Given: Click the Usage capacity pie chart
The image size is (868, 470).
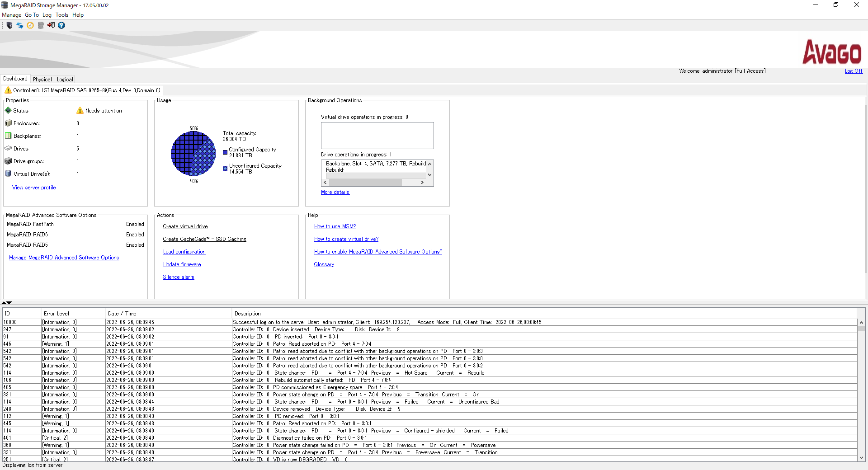Looking at the screenshot, I should [193, 154].
